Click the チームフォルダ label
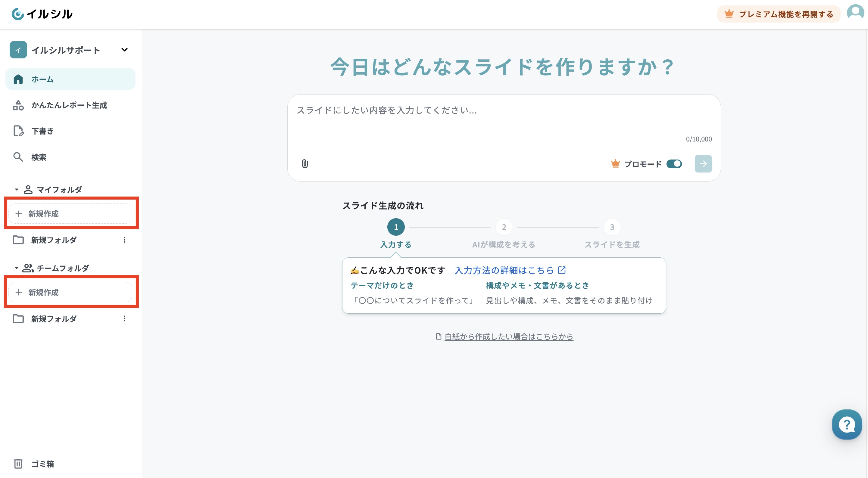This screenshot has height=478, width=868. click(x=63, y=268)
